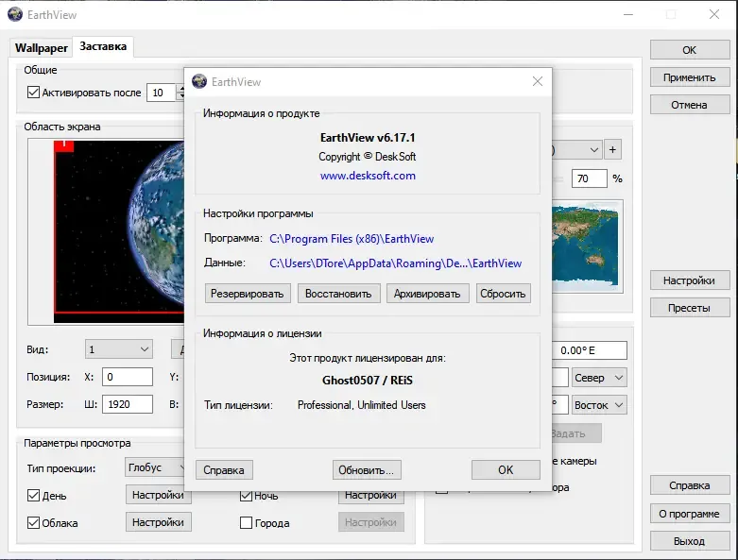Viewport: 738px width, 560px height.
Task: Click 'Professional, Unlimited Users' license type text
Action: (x=362, y=405)
